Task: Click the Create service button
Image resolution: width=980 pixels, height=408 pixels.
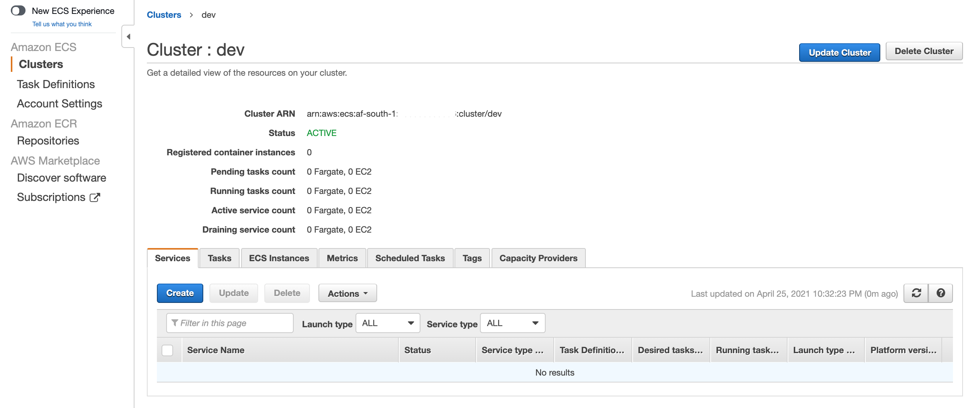Action: point(180,293)
